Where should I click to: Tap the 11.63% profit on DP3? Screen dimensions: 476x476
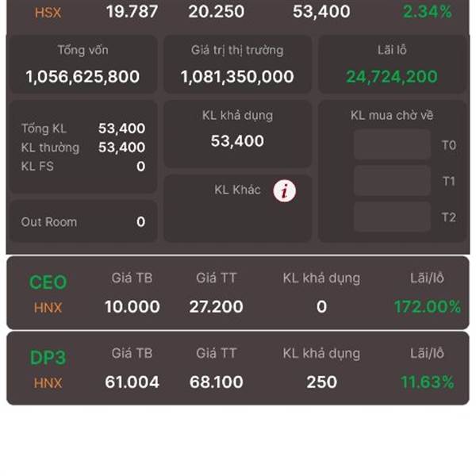(427, 382)
